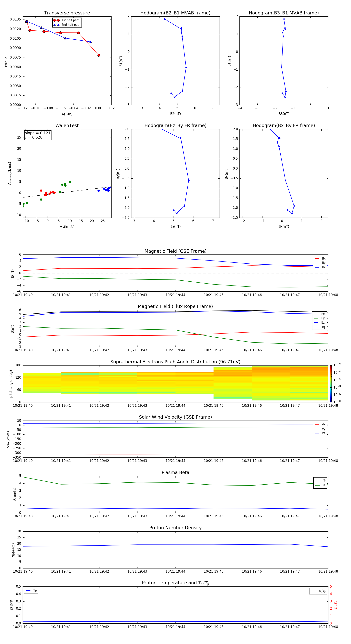Select the By' entry in the Flux Rope legend
This screenshot has width=351, height=644.
coord(320,318)
